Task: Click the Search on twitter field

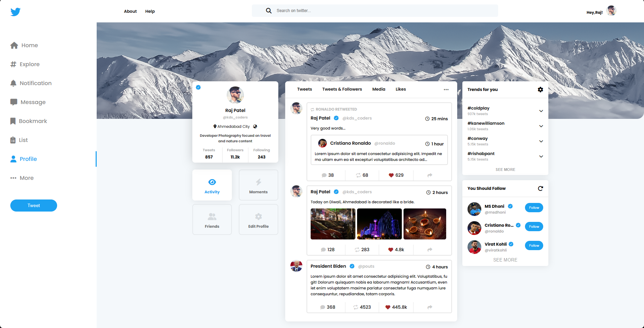Action: click(378, 11)
